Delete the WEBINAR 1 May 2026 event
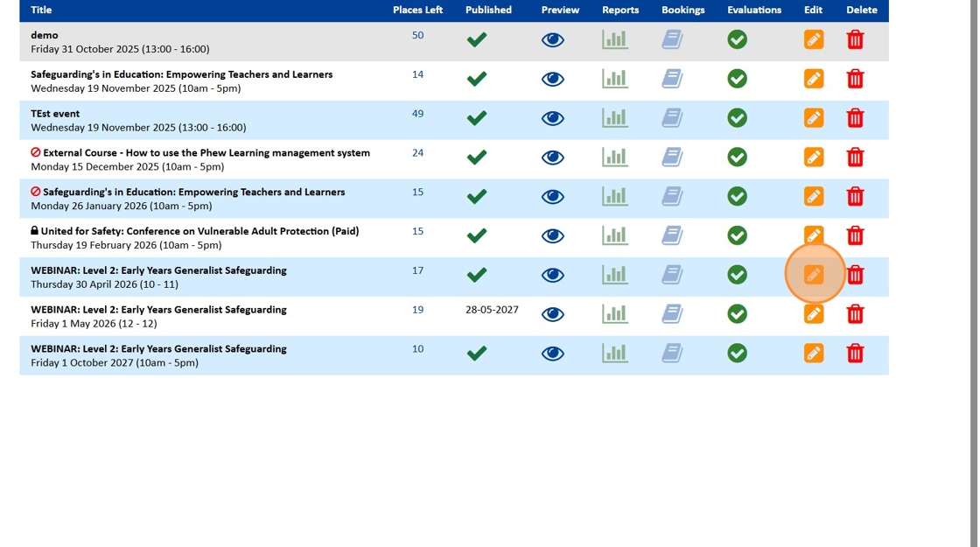 click(x=855, y=314)
